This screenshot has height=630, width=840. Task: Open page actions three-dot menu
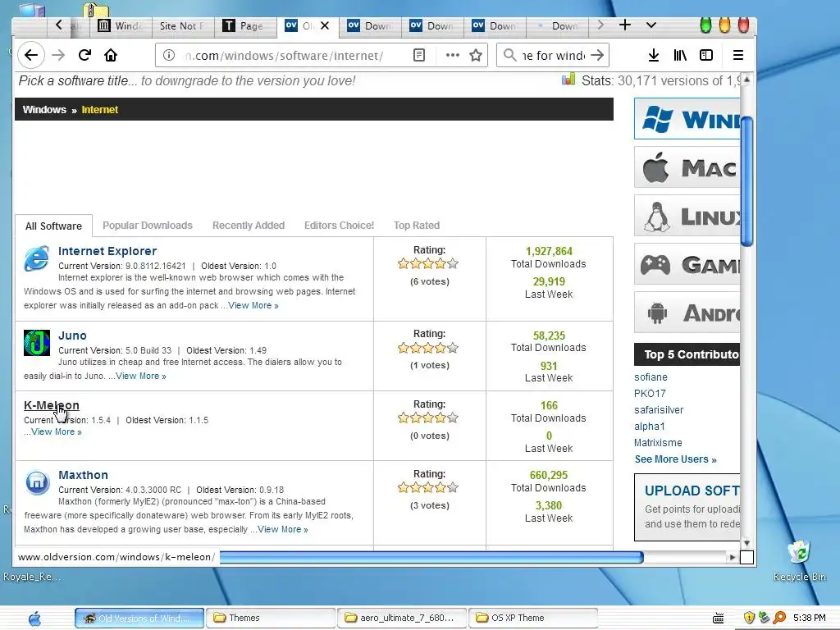pyautogui.click(x=453, y=55)
